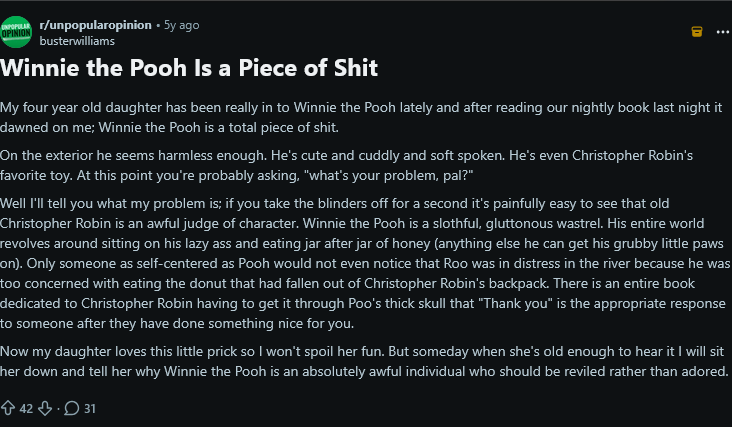
Task: Downvote the Winnie the Pooh post
Action: coord(43,407)
